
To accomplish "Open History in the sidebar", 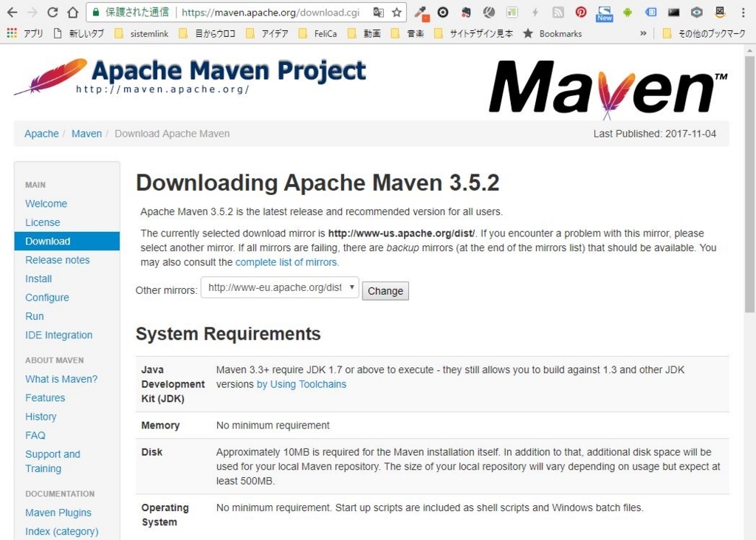I will pos(41,417).
